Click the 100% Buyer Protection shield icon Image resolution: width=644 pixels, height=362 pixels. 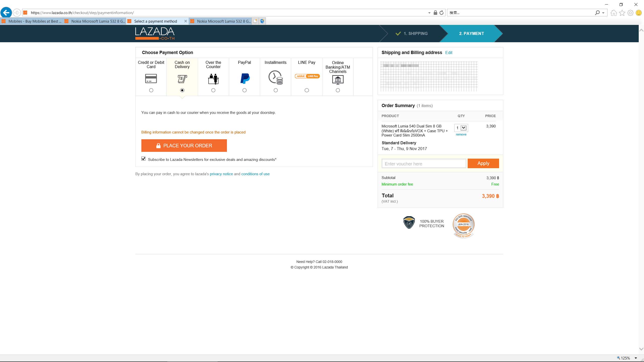click(409, 222)
